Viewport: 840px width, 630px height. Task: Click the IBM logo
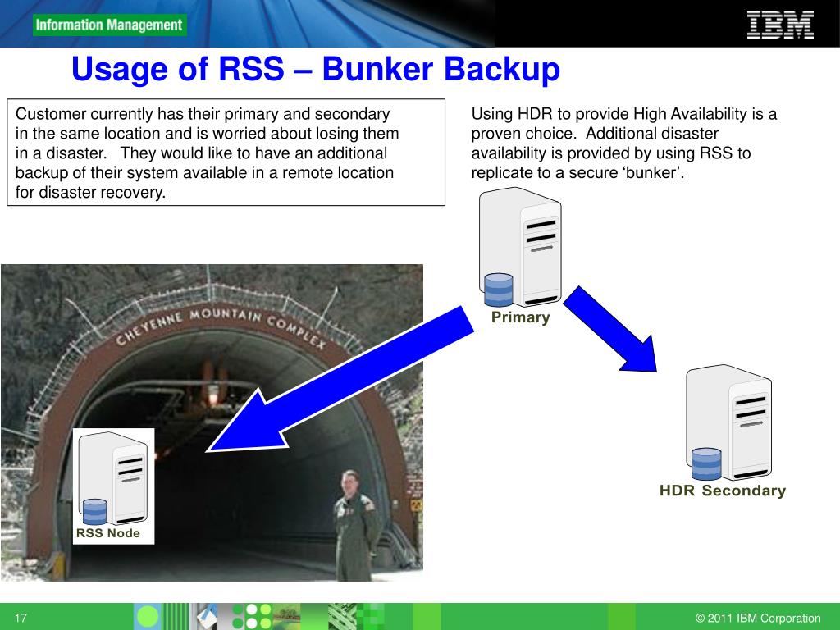pos(780,25)
